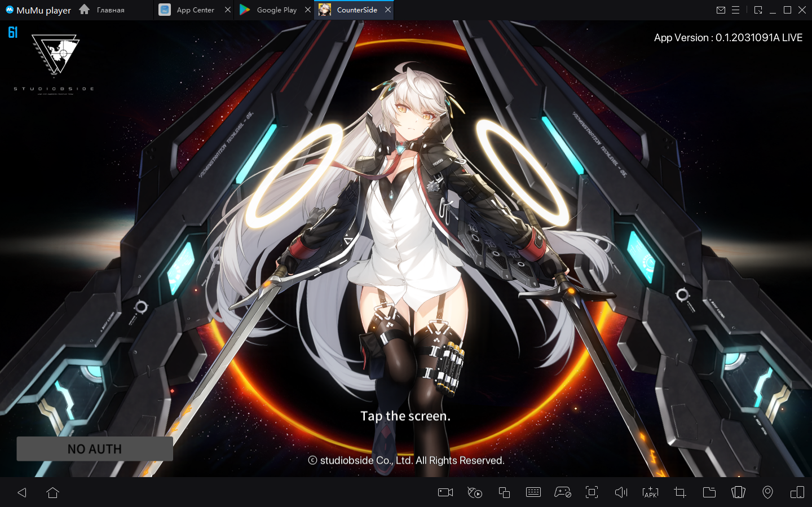Close the CounterSide tab
812x507 pixels.
[x=388, y=10]
